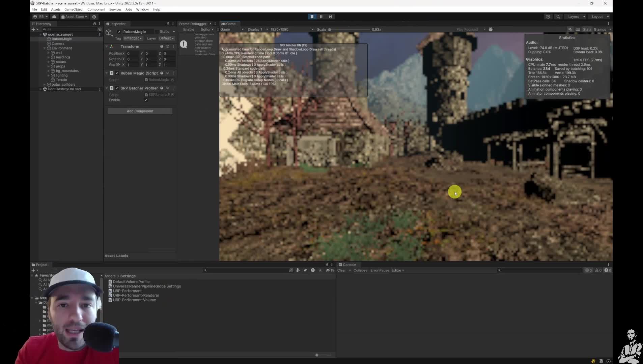Open the Tag dropdown showing Untagged
The height and width of the screenshot is (364, 643).
coord(132,38)
